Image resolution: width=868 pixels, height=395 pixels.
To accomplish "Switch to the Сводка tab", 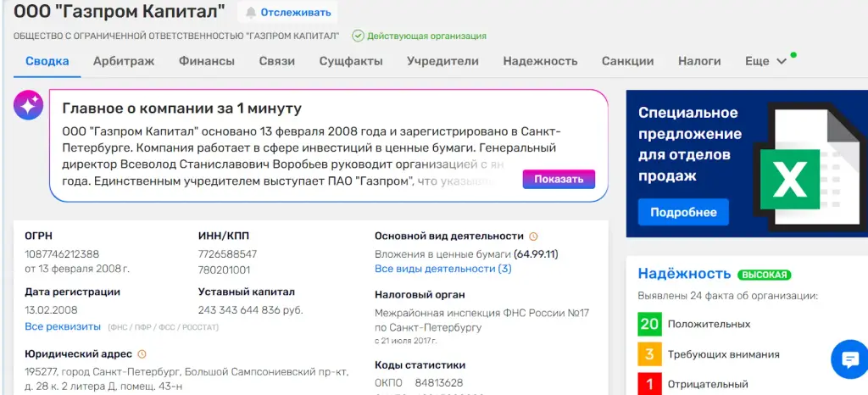I will 47,61.
